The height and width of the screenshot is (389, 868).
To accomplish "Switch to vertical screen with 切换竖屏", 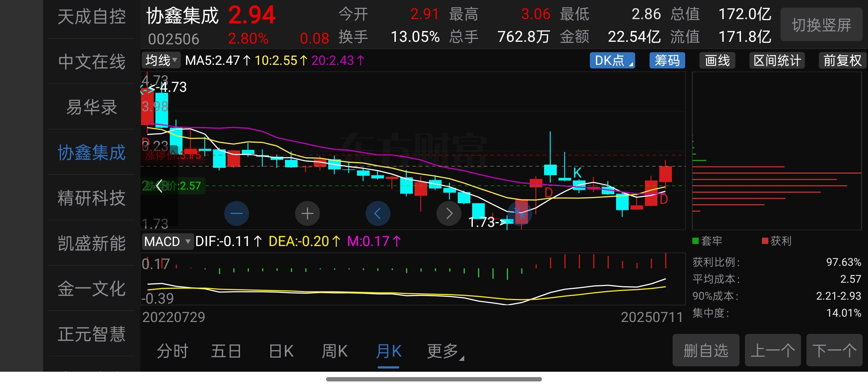I will pos(821,24).
